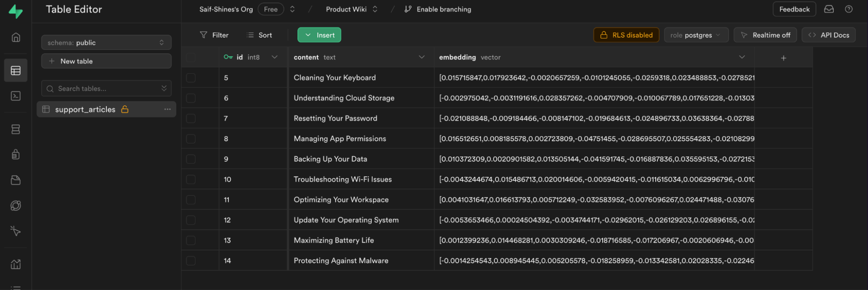This screenshot has width=868, height=290.
Task: Open the Reports chart sidebar icon
Action: point(16,264)
